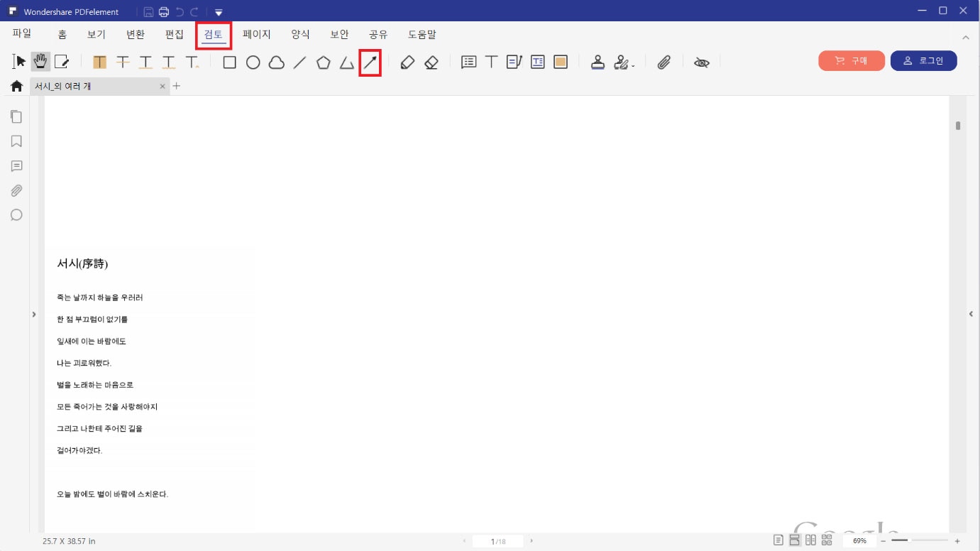Open the quick access toolbar dropdown

(x=219, y=12)
